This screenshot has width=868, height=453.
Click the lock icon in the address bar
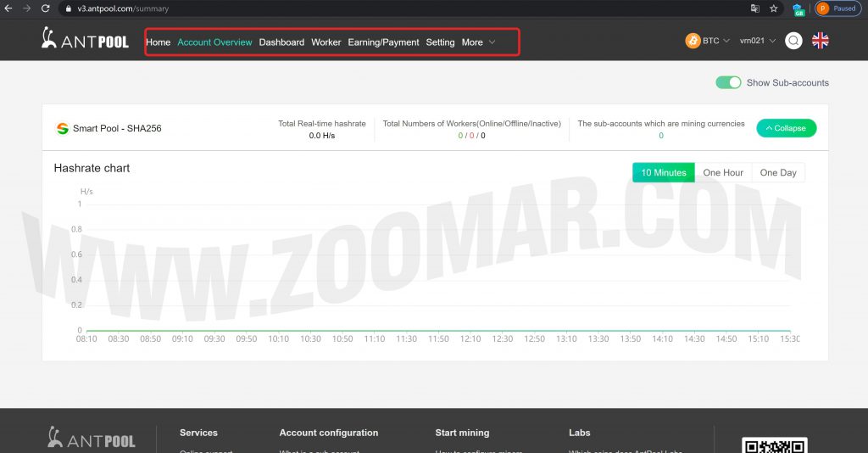point(69,8)
